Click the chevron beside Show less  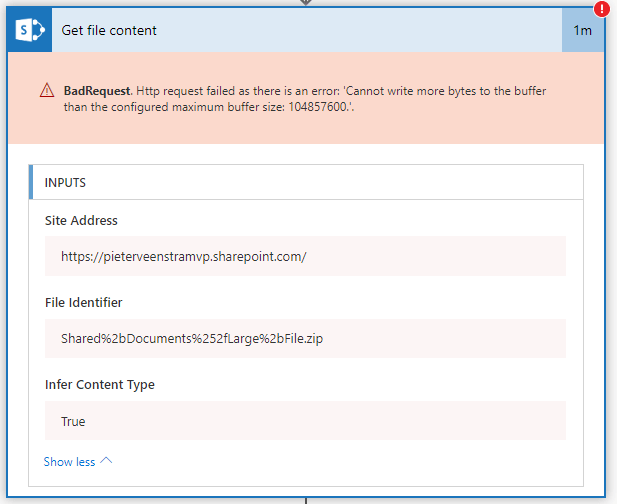106,461
